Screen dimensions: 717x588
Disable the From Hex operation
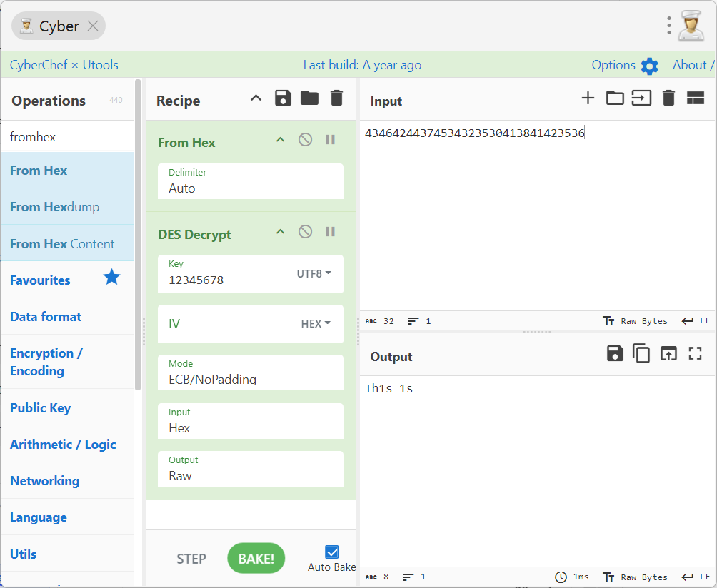click(x=306, y=140)
